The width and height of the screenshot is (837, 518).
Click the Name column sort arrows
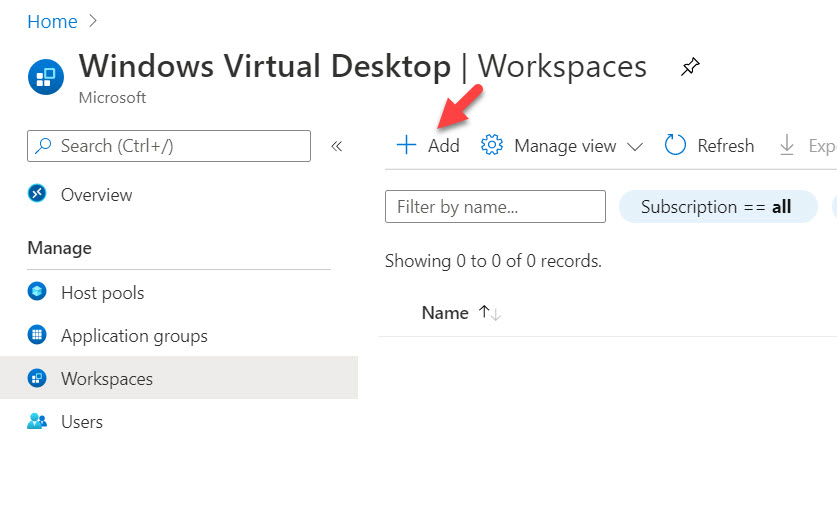tap(489, 313)
